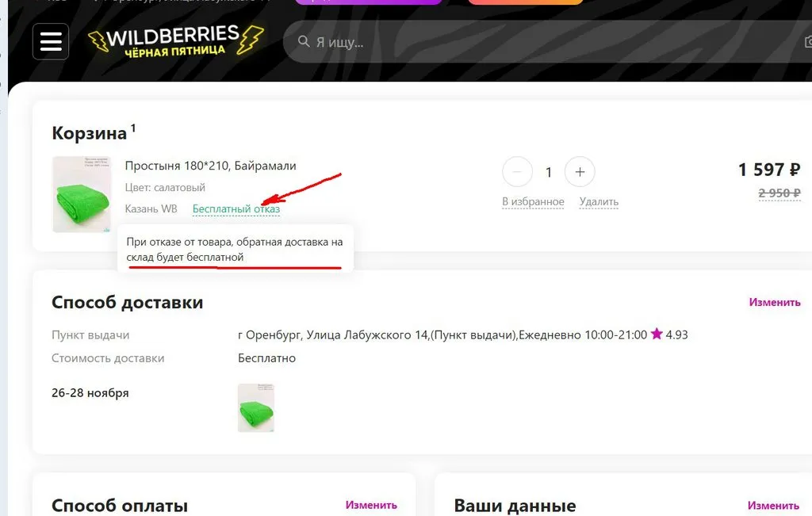Click the Wildberries logo
812x516 pixels.
point(175,40)
